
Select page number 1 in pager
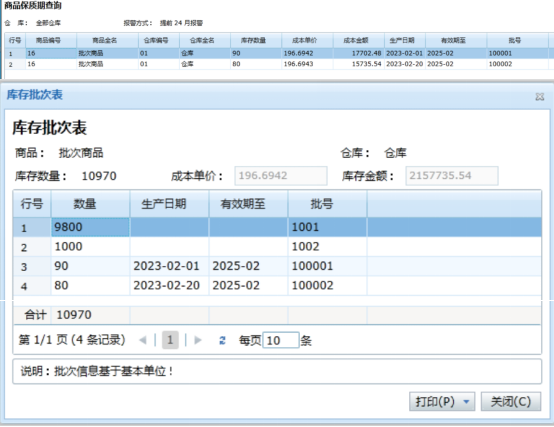click(170, 340)
